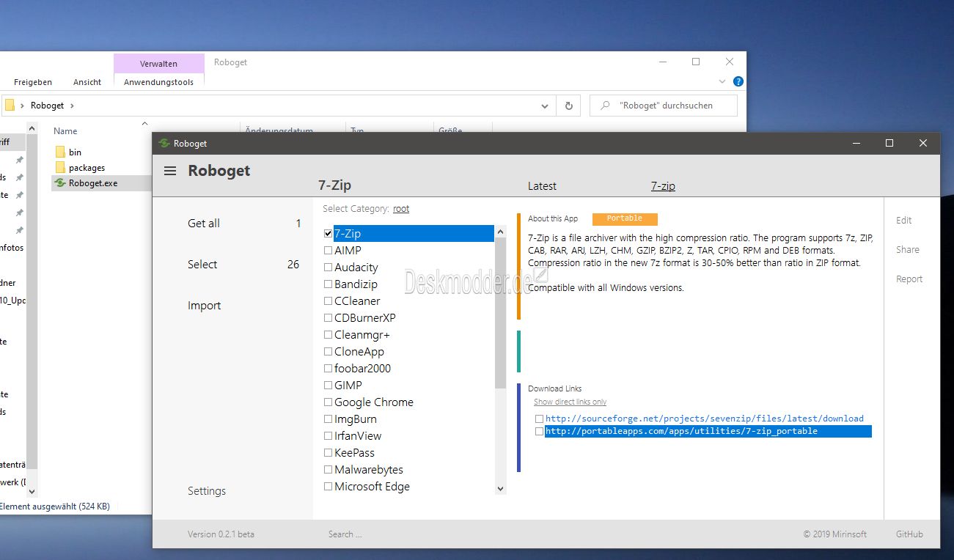
Task: Click Show direct links only
Action: (x=570, y=402)
